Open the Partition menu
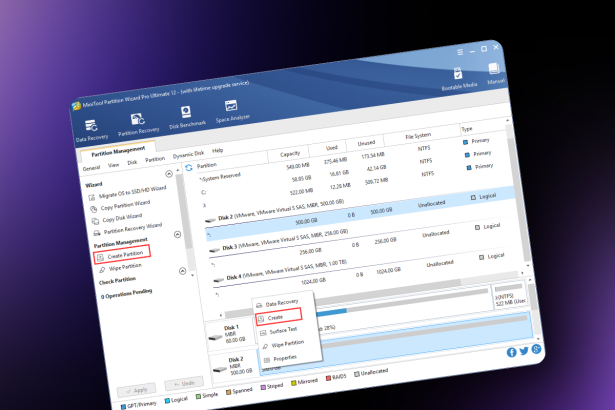The height and width of the screenshot is (410, 615). pos(155,159)
